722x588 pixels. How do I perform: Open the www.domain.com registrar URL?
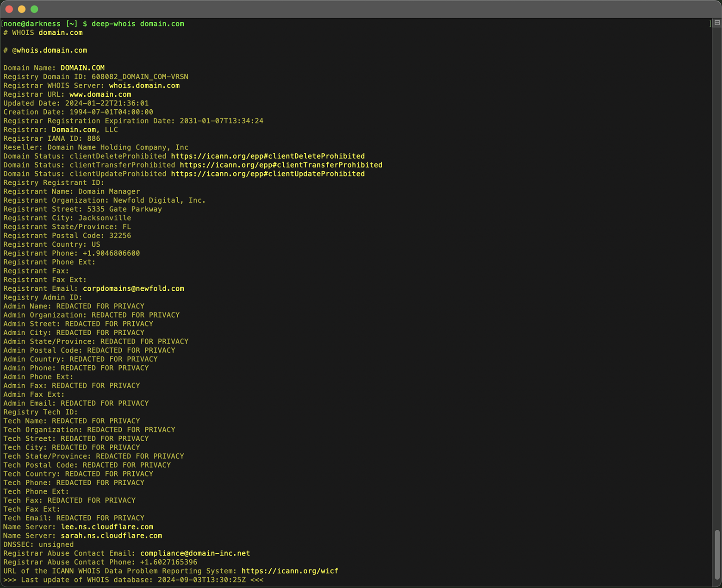pyautogui.click(x=100, y=94)
